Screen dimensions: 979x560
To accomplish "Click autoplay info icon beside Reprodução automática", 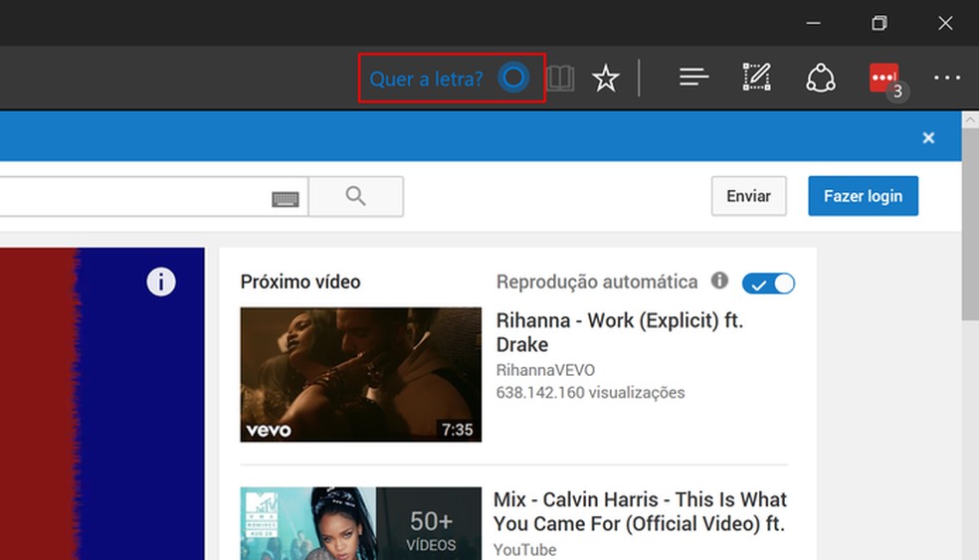I will pyautogui.click(x=719, y=280).
